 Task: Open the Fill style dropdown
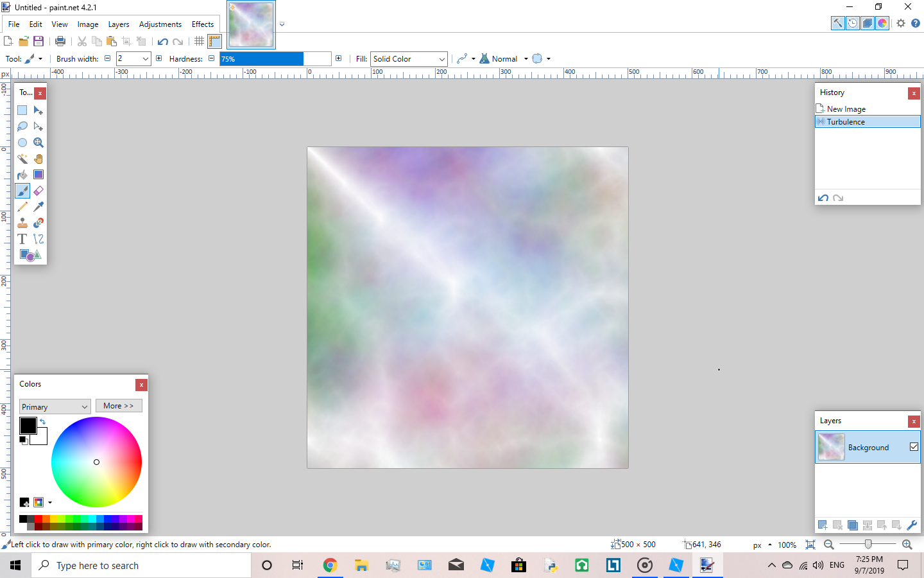[408, 58]
